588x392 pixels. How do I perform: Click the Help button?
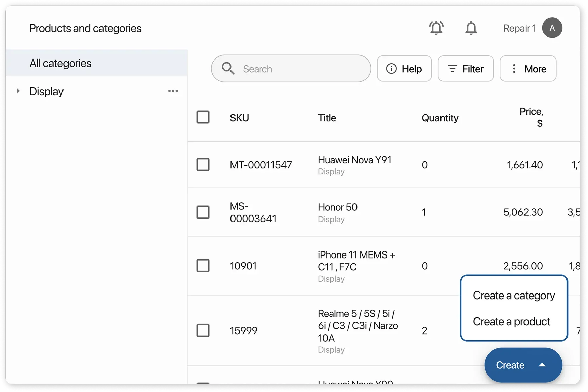404,69
